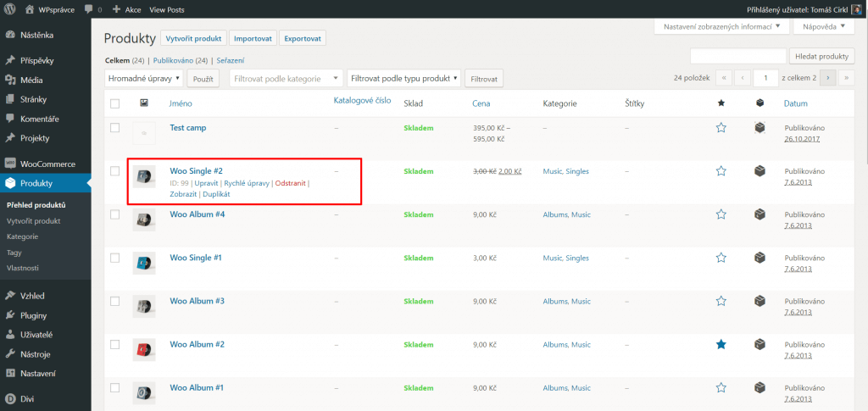Open Filtrovat podle kategorie dropdown
This screenshot has width=868, height=411.
coord(287,79)
